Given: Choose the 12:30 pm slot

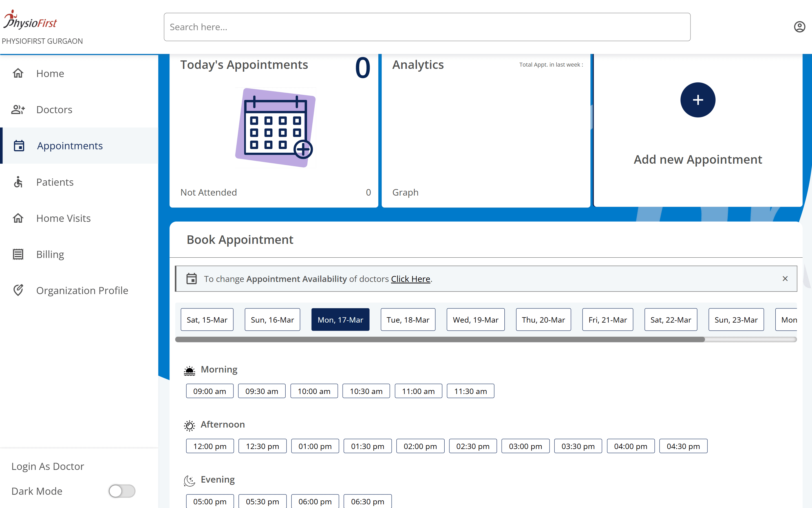Looking at the screenshot, I should point(262,446).
